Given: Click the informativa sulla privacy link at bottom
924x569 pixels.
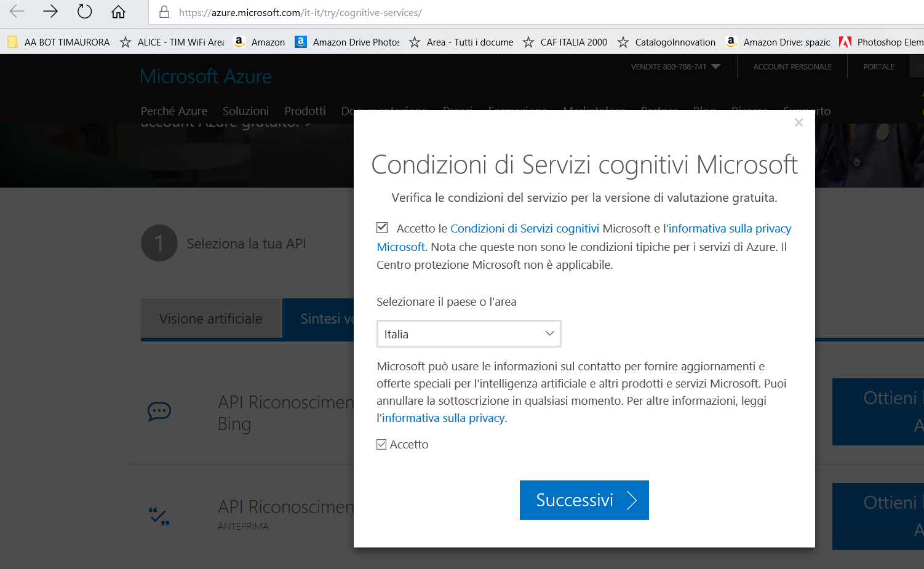Looking at the screenshot, I should coord(444,418).
